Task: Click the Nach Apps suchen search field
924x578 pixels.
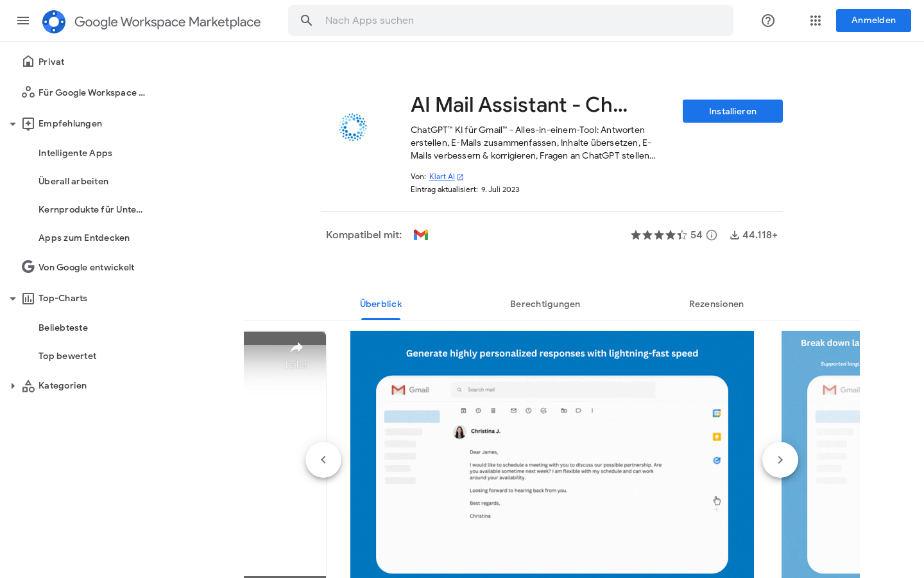Action: pyautogui.click(x=511, y=21)
